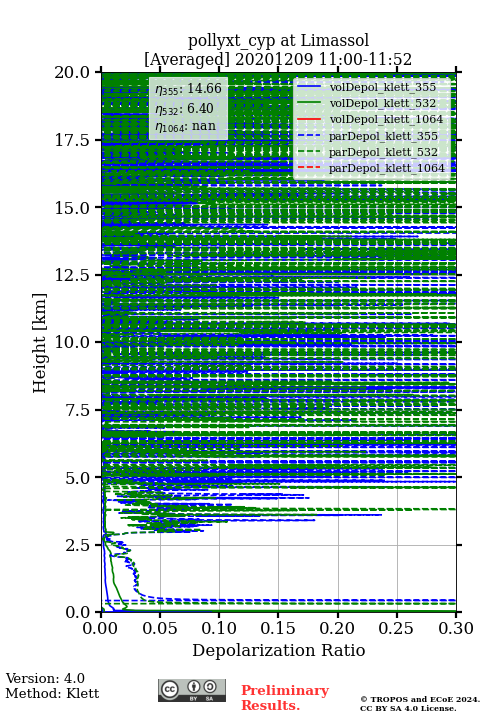Select the volDepol_klett_532 legend entry
The width and height of the screenshot is (480, 720).
pos(367,103)
